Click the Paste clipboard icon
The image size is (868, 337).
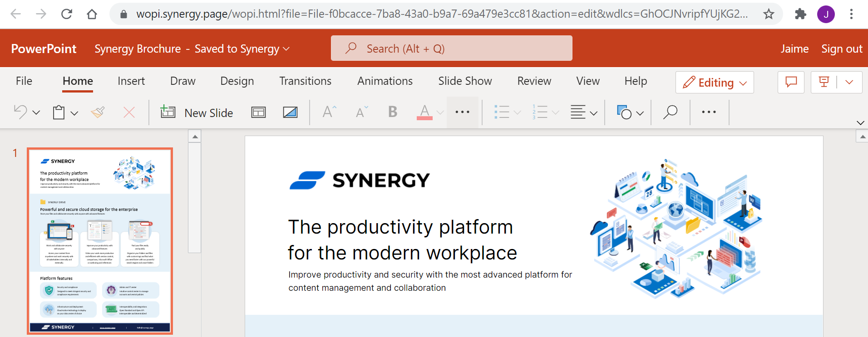(59, 112)
